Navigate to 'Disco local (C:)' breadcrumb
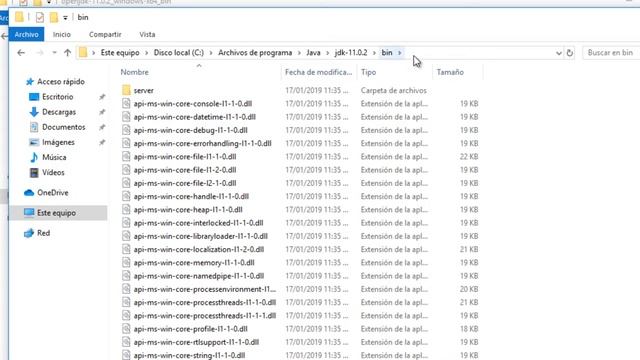This screenshot has width=640, height=360. [x=179, y=53]
